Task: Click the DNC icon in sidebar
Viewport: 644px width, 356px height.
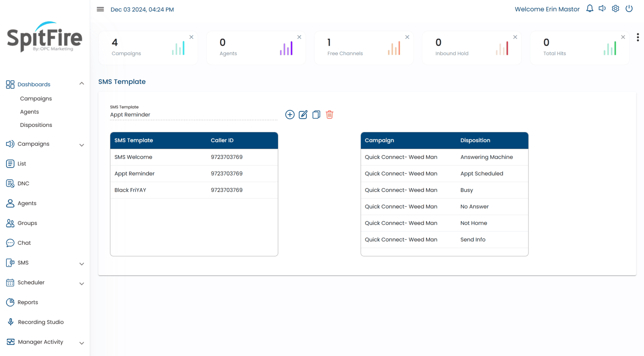Action: click(10, 183)
